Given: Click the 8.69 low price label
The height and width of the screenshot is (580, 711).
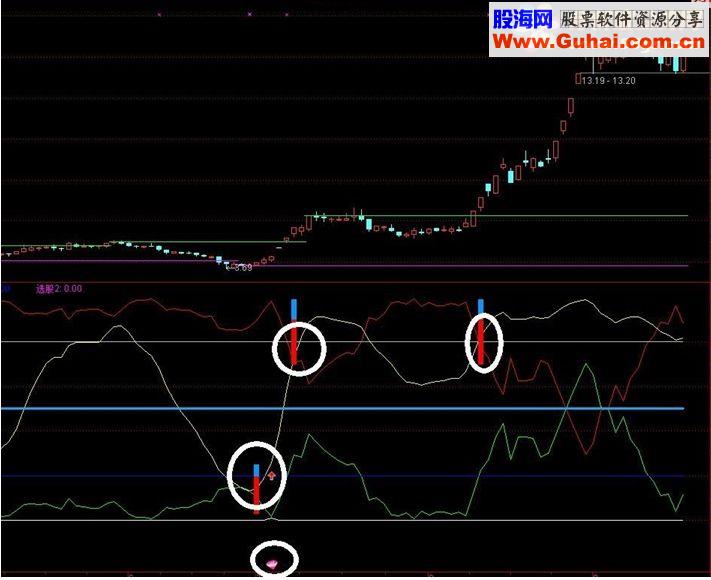Looking at the screenshot, I should pyautogui.click(x=243, y=268).
